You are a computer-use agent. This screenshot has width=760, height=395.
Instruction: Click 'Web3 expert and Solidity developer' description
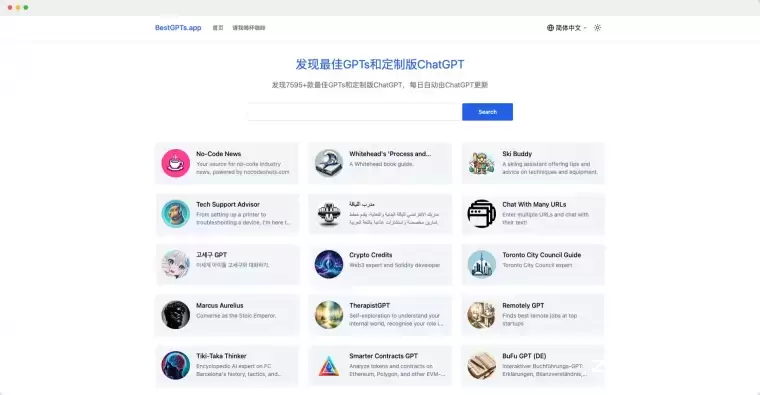pyautogui.click(x=395, y=265)
